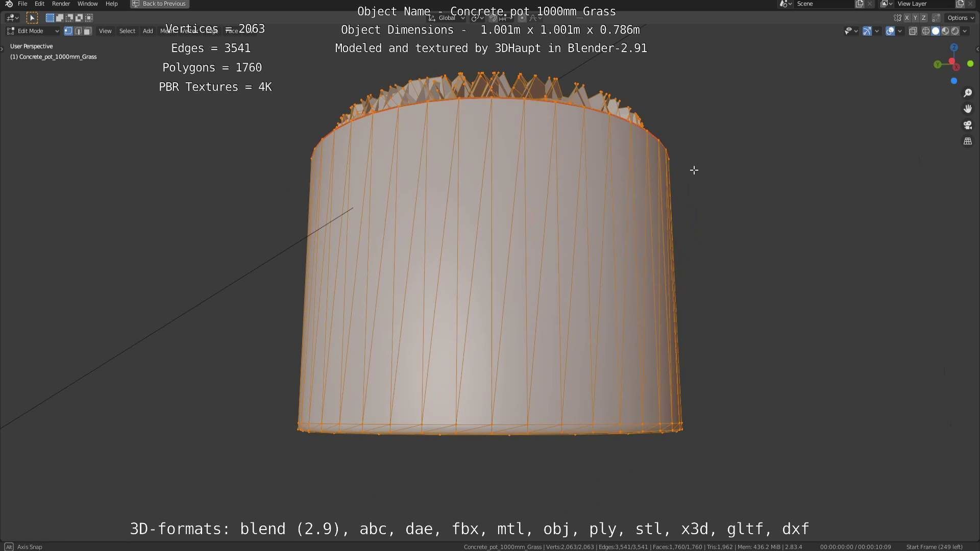The image size is (980, 551).
Task: Open the File menu
Action: [22, 4]
